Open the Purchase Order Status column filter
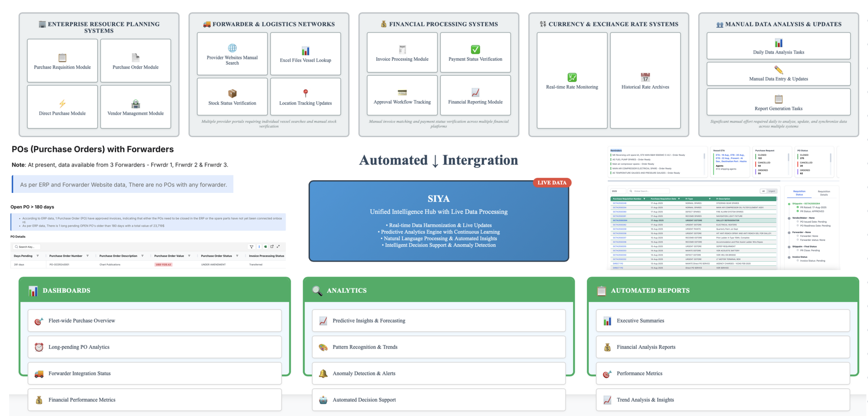This screenshot has height=416, width=868. coord(237,256)
